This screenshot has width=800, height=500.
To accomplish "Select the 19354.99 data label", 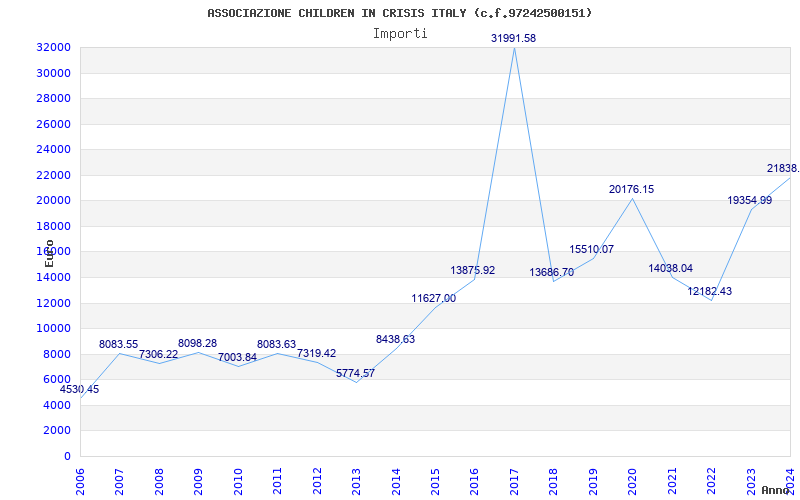I will click(749, 201).
